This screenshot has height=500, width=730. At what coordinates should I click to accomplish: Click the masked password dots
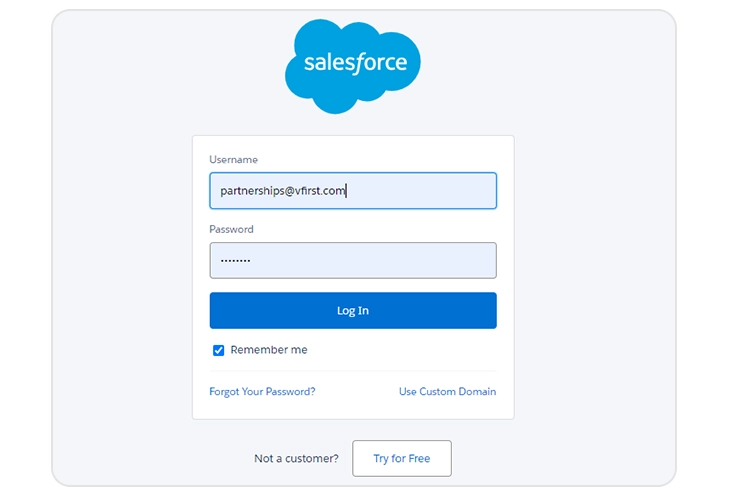point(235,261)
